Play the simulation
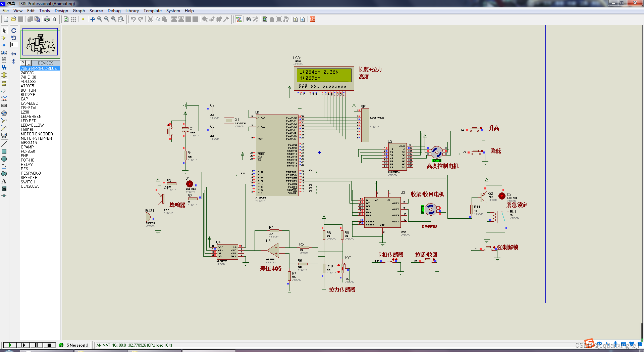 click(x=10, y=345)
